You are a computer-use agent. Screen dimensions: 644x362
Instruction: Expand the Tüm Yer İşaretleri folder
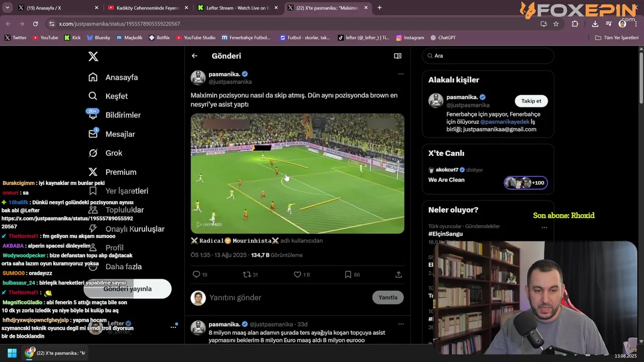click(x=616, y=38)
